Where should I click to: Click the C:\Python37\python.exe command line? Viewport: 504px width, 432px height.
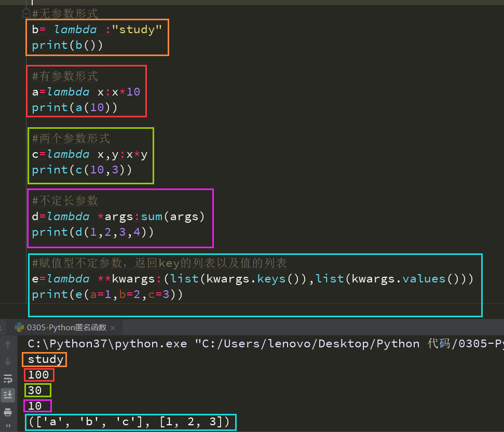[x=266, y=344]
